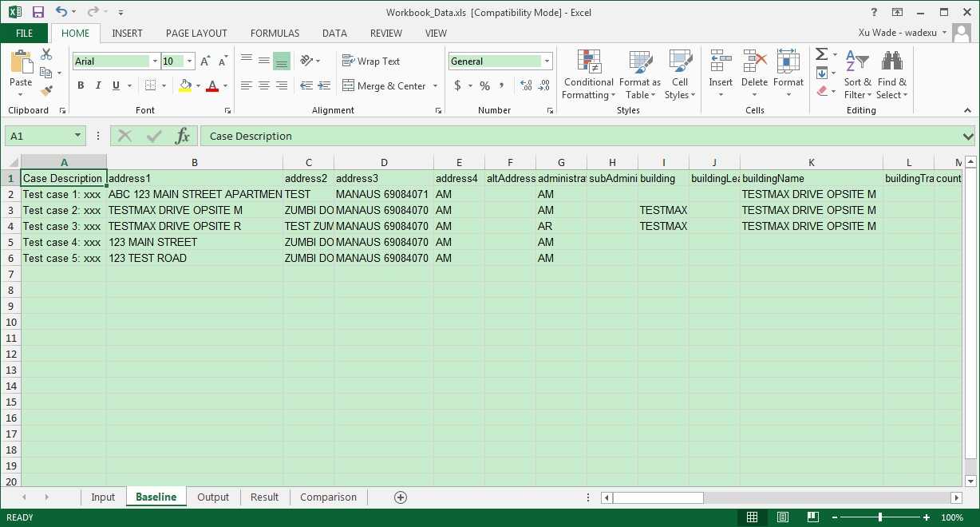Toggle Align Right
The height and width of the screenshot is (527, 980).
(x=282, y=85)
